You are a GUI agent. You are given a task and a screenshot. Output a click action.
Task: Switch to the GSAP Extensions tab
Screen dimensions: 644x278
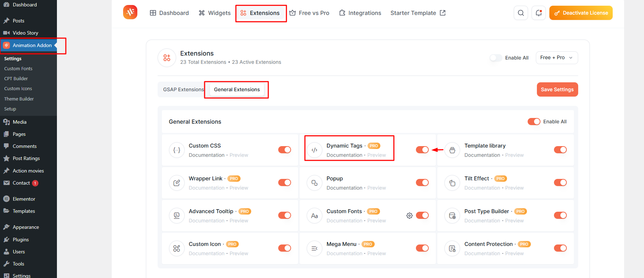click(x=184, y=89)
